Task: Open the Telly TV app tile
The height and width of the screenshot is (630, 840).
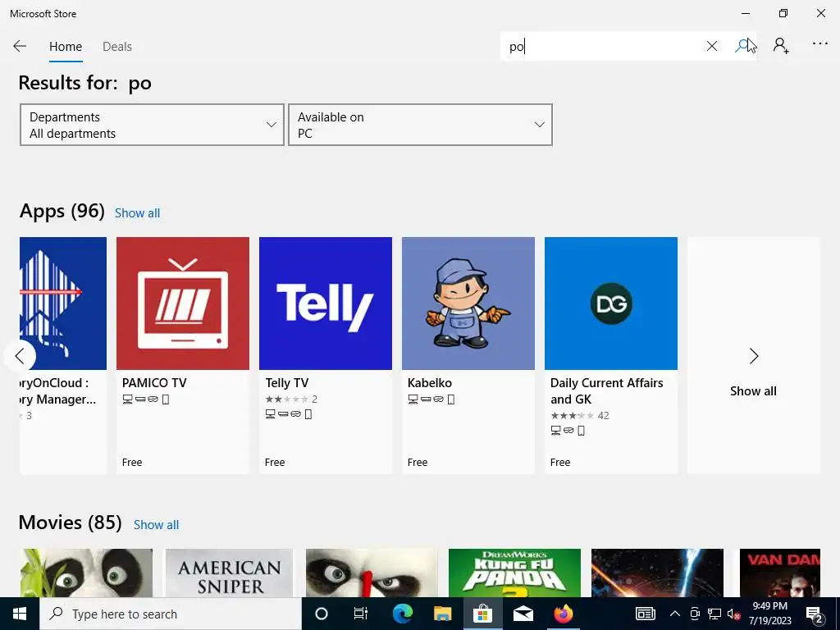Action: 325,355
